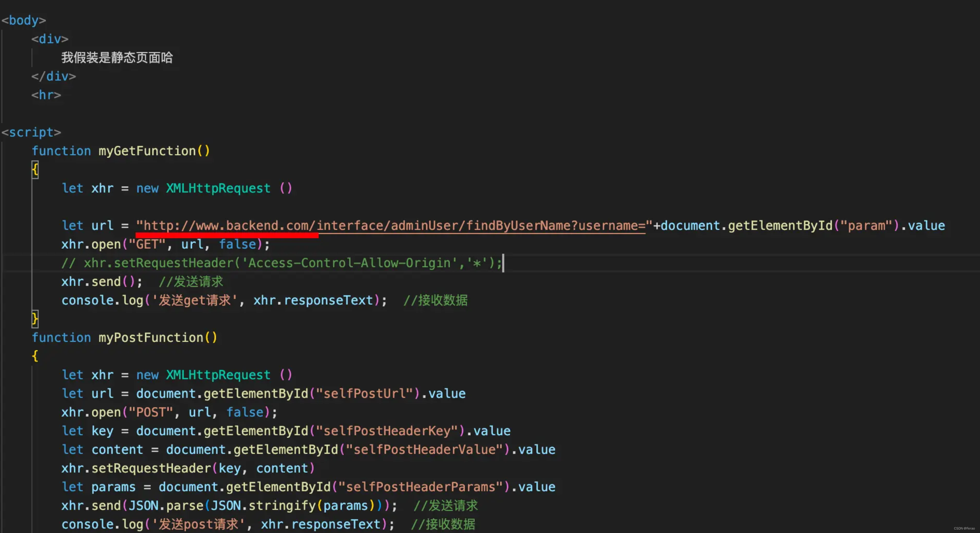Click the highlighted opening brace of myGetFunction
This screenshot has width=980, height=533.
click(35, 169)
